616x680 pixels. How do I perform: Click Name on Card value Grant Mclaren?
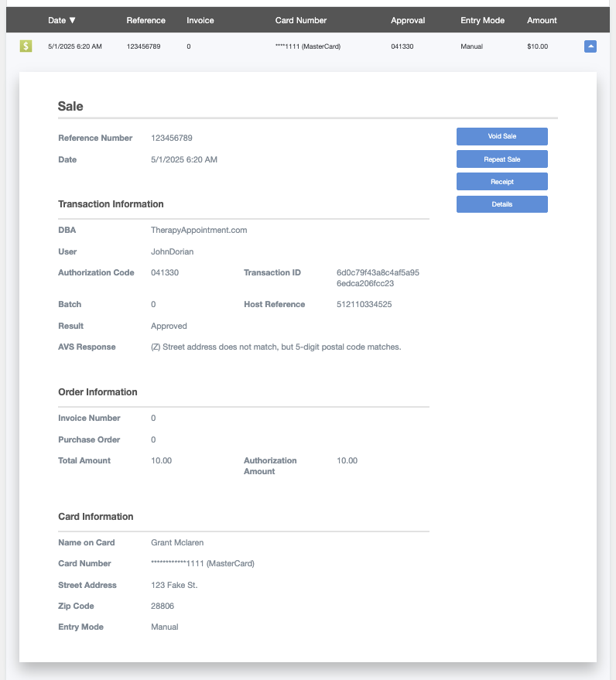177,542
